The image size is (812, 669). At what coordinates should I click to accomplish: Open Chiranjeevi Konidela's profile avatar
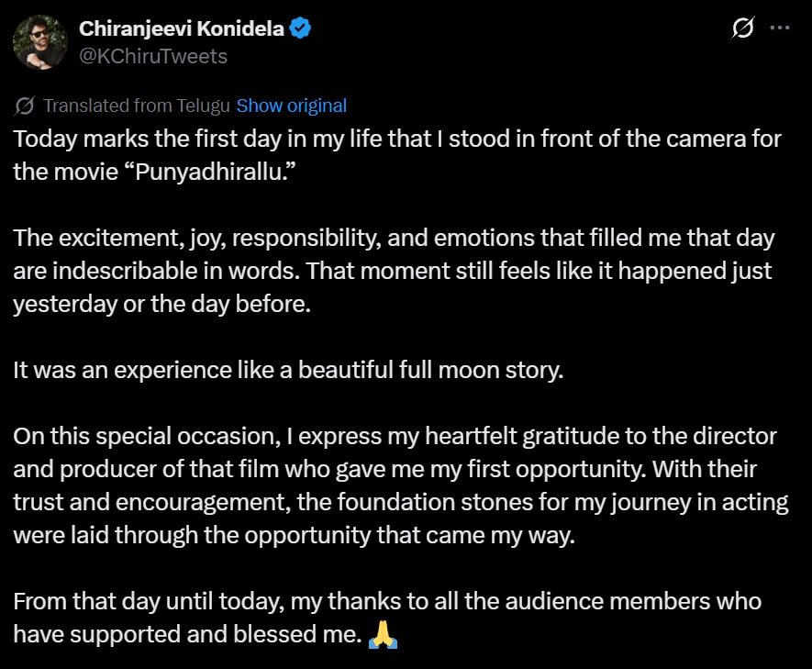tap(39, 42)
